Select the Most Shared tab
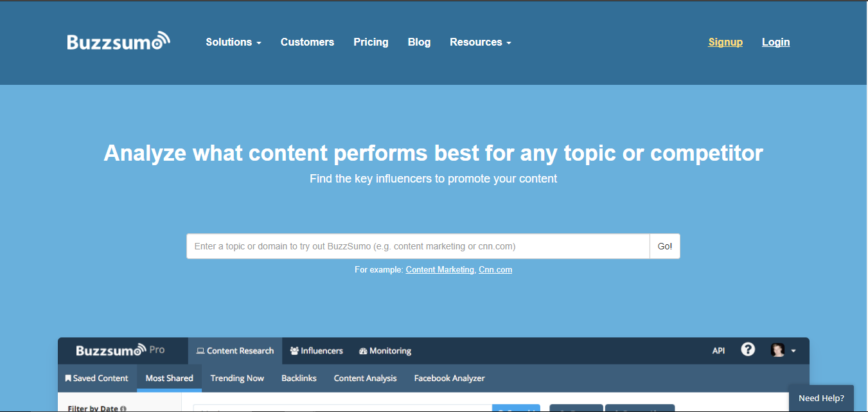 [170, 379]
